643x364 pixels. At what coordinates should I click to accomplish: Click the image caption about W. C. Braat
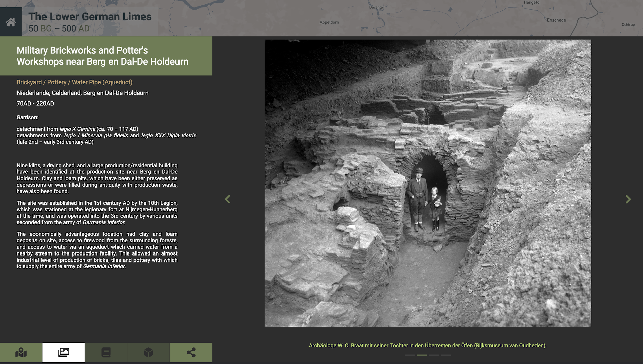[x=428, y=345]
